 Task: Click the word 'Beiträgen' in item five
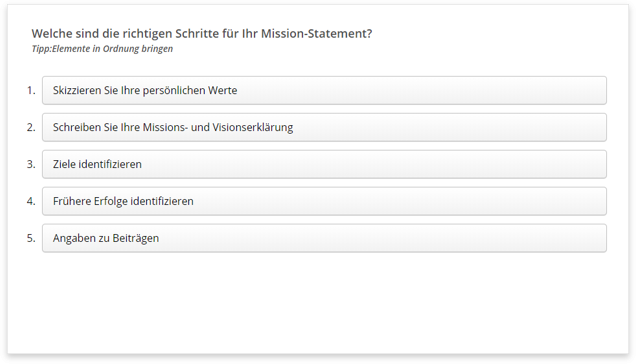pos(135,238)
